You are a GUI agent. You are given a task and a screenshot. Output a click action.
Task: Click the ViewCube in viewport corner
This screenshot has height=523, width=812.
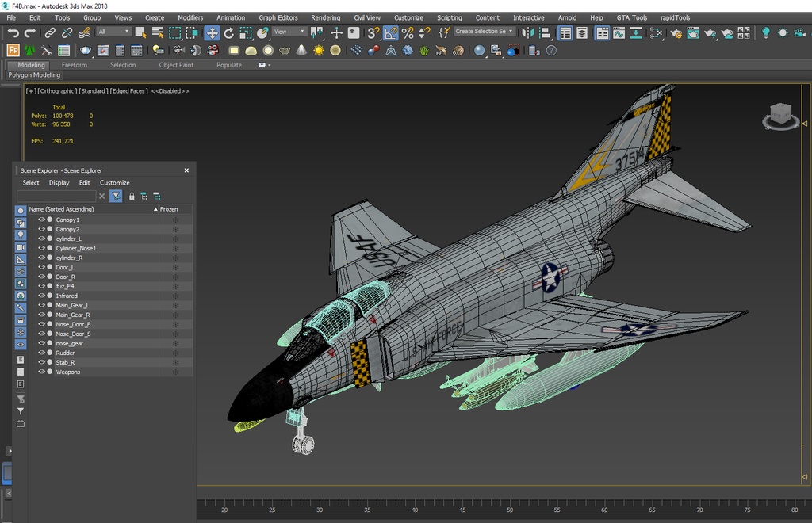click(780, 116)
